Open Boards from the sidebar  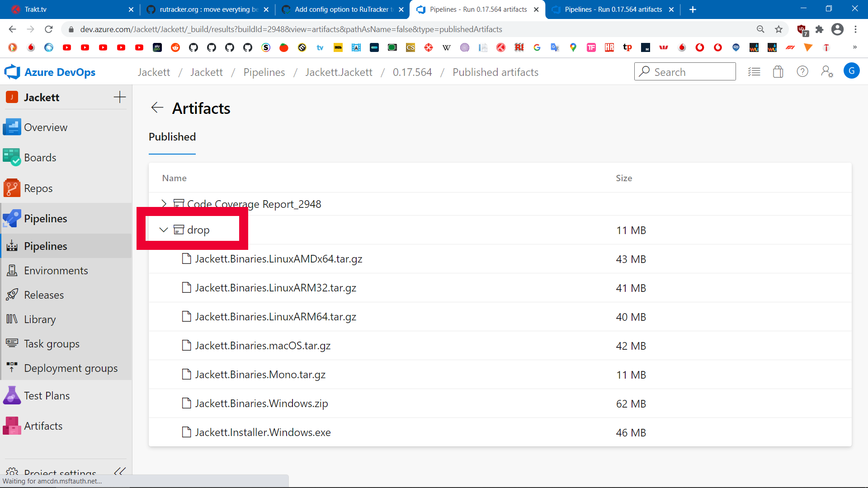[41, 157]
